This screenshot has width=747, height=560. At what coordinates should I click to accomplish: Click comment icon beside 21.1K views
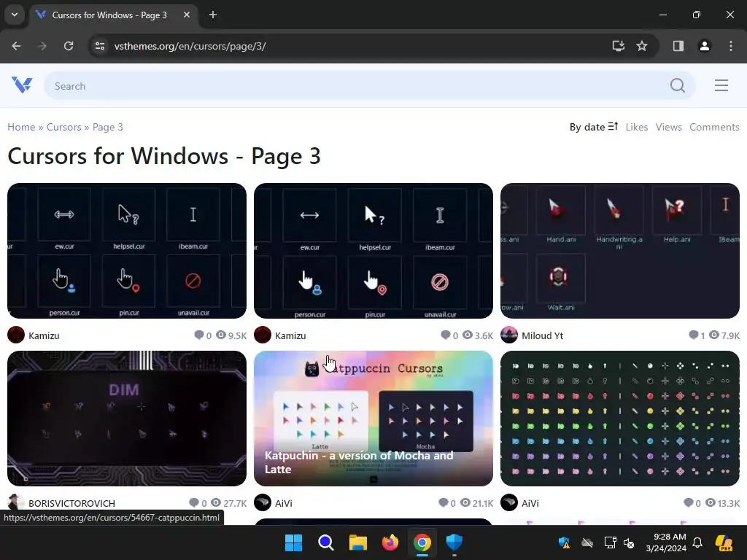coord(443,503)
